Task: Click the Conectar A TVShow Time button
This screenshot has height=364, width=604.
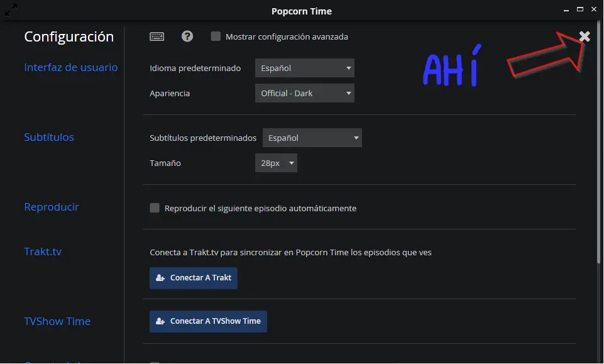Action: [208, 321]
